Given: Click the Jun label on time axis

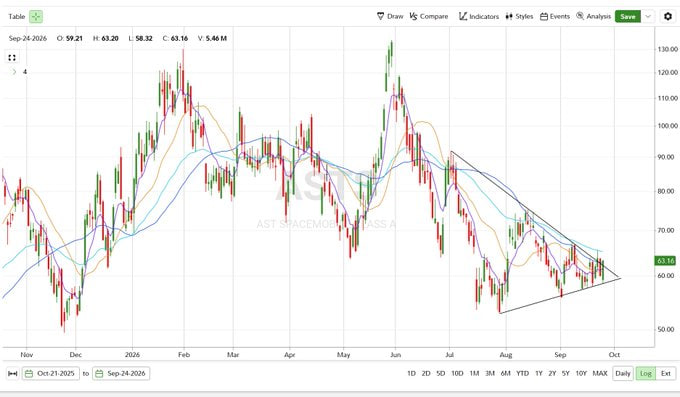Looking at the screenshot, I should (x=396, y=355).
